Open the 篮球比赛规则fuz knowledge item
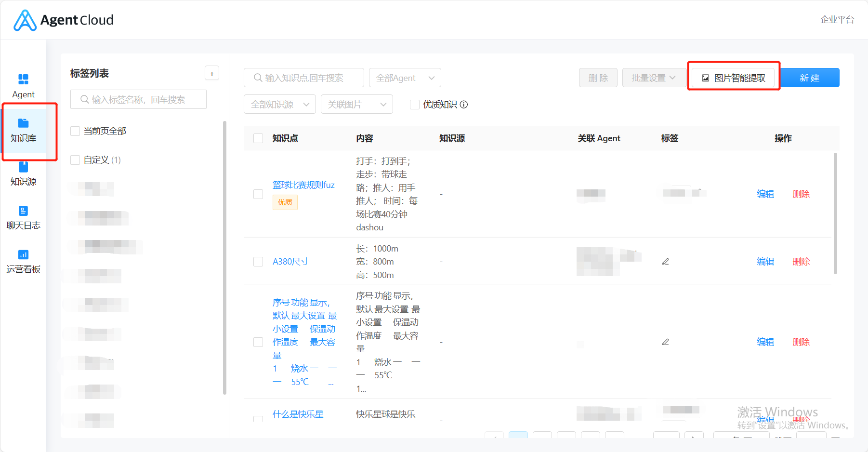This screenshot has width=868, height=452. 303,185
